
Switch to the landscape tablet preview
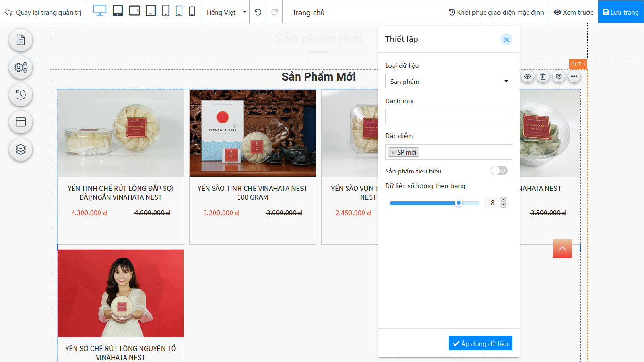[134, 10]
